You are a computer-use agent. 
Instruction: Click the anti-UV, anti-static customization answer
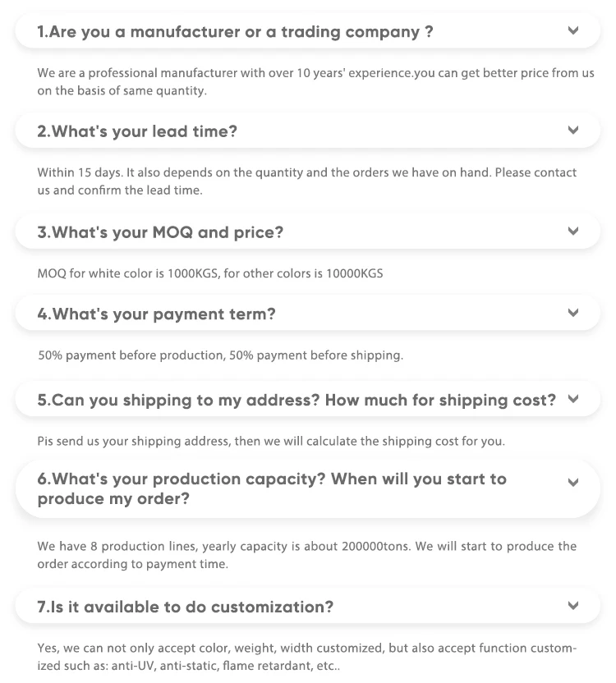coord(306,656)
